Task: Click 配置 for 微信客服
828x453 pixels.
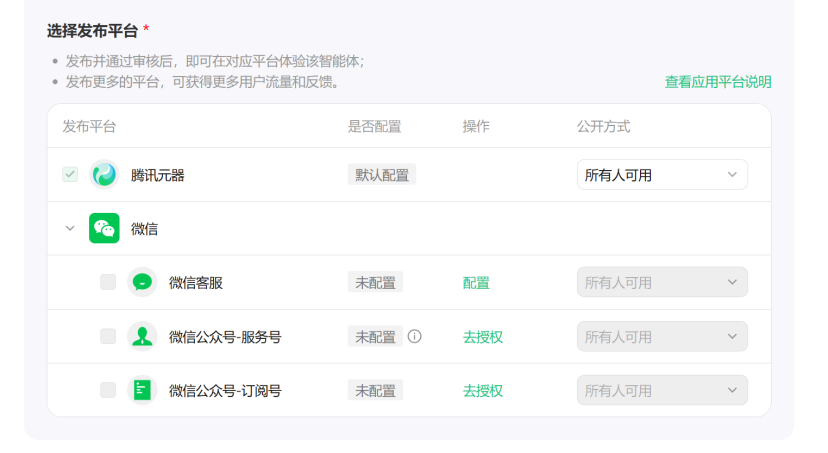Action: pos(476,283)
